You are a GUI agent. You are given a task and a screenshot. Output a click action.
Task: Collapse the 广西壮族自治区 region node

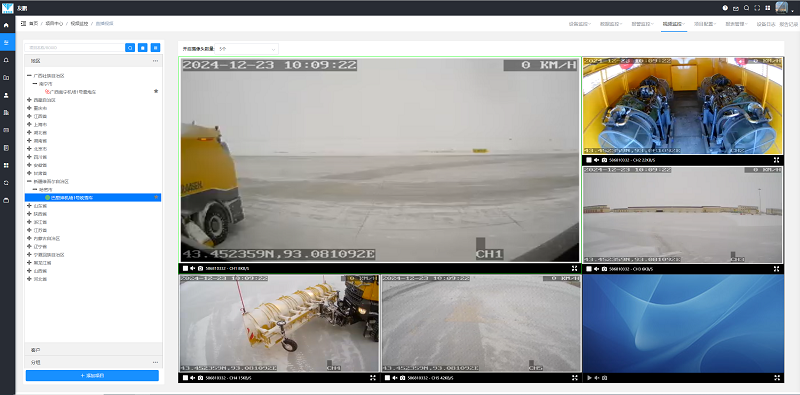[29, 76]
